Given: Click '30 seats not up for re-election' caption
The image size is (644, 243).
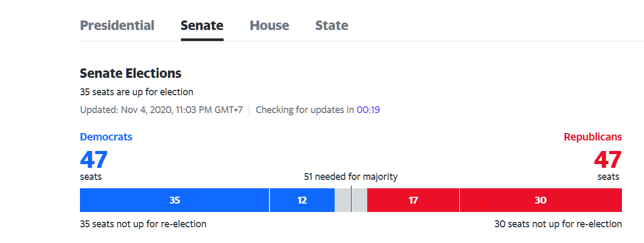Looking at the screenshot, I should click(x=558, y=224).
